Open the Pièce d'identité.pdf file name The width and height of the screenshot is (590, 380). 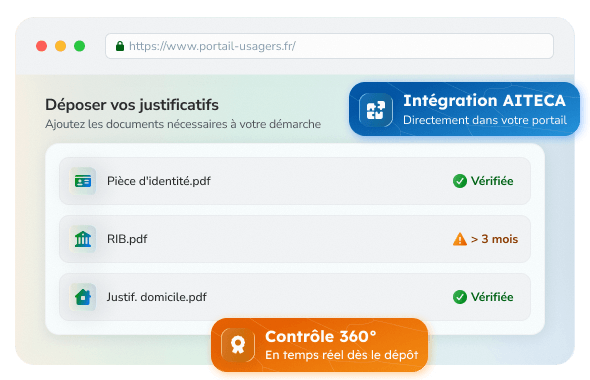click(159, 181)
